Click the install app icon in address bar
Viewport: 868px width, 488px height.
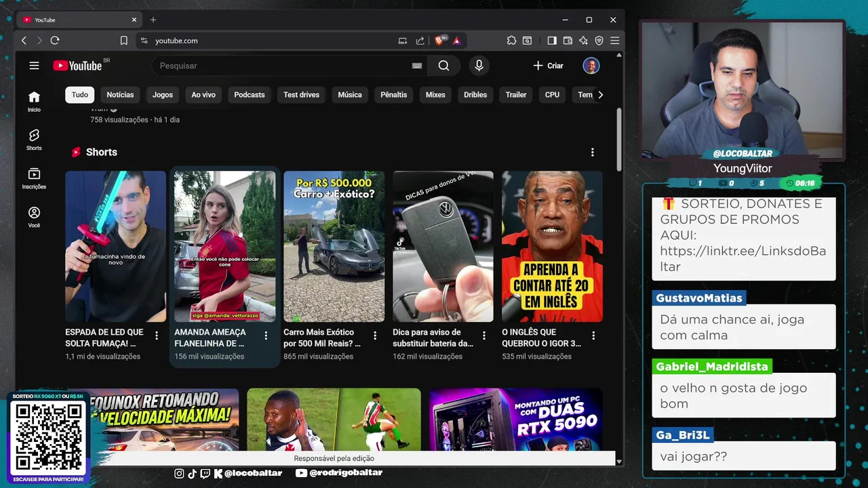(402, 41)
